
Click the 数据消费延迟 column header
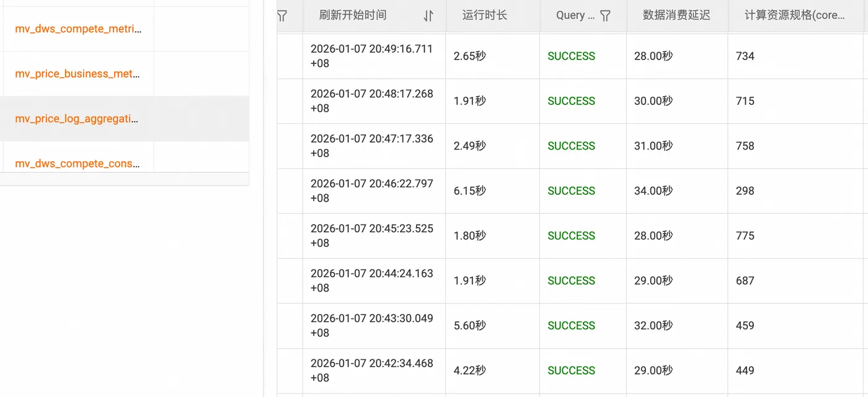tap(676, 16)
